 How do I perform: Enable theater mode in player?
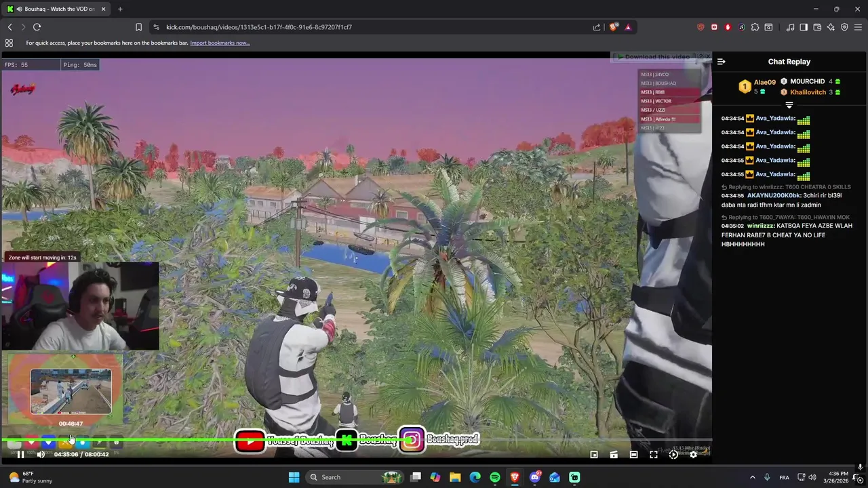pyautogui.click(x=633, y=455)
